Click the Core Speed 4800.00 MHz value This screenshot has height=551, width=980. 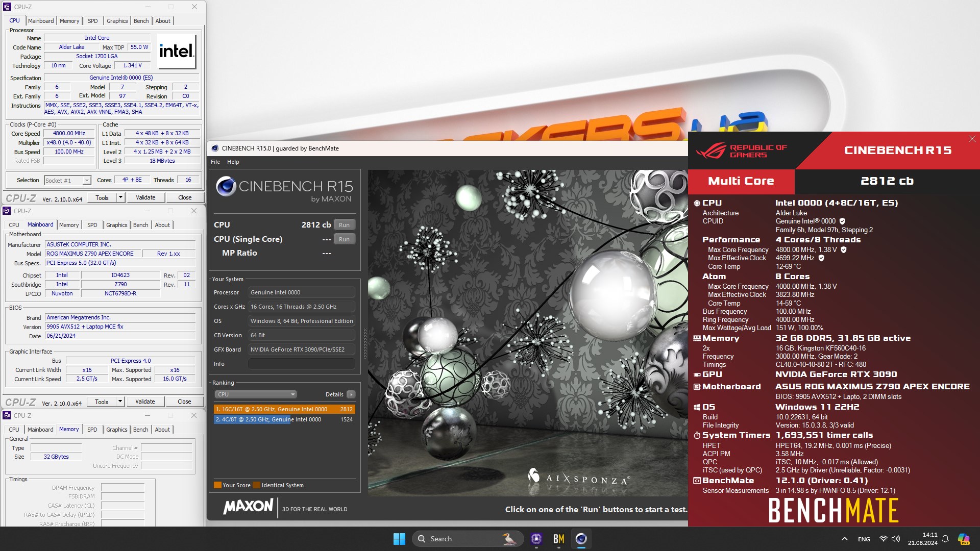69,134
